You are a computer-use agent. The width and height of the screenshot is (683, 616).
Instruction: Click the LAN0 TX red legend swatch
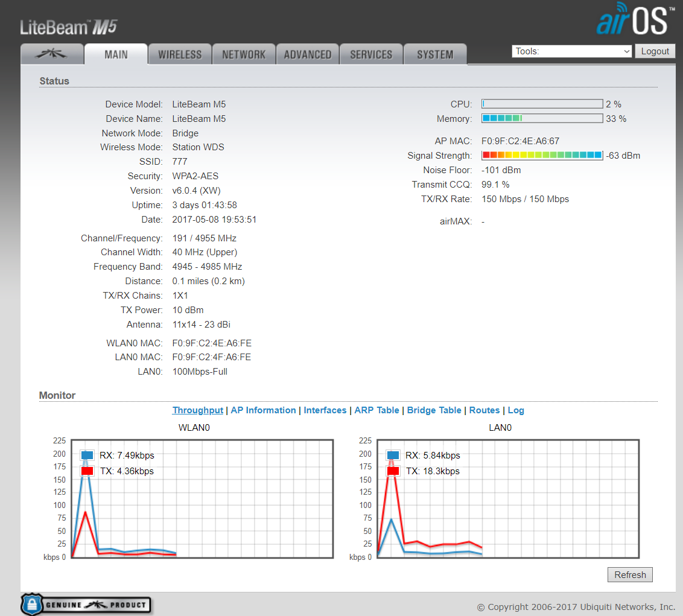(x=393, y=471)
